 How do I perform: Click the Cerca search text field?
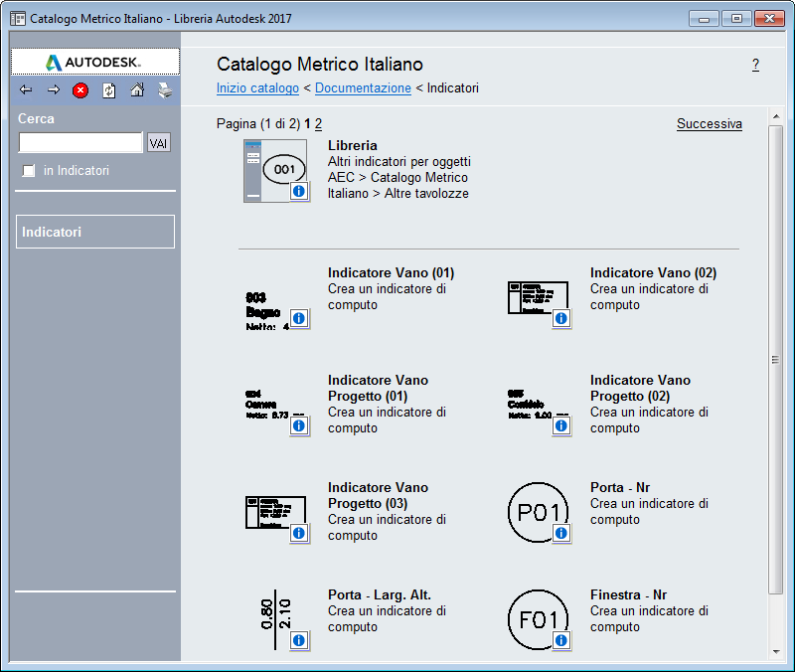pos(80,142)
